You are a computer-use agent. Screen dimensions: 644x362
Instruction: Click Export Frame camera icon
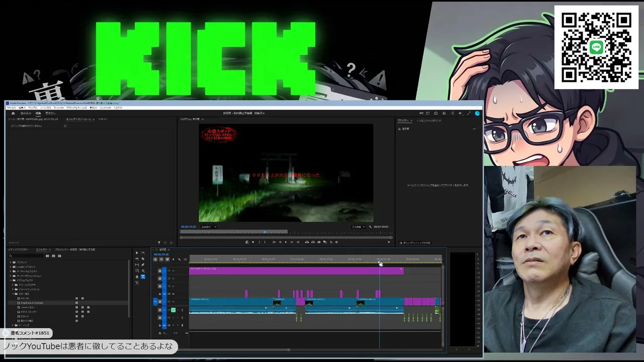click(318, 242)
